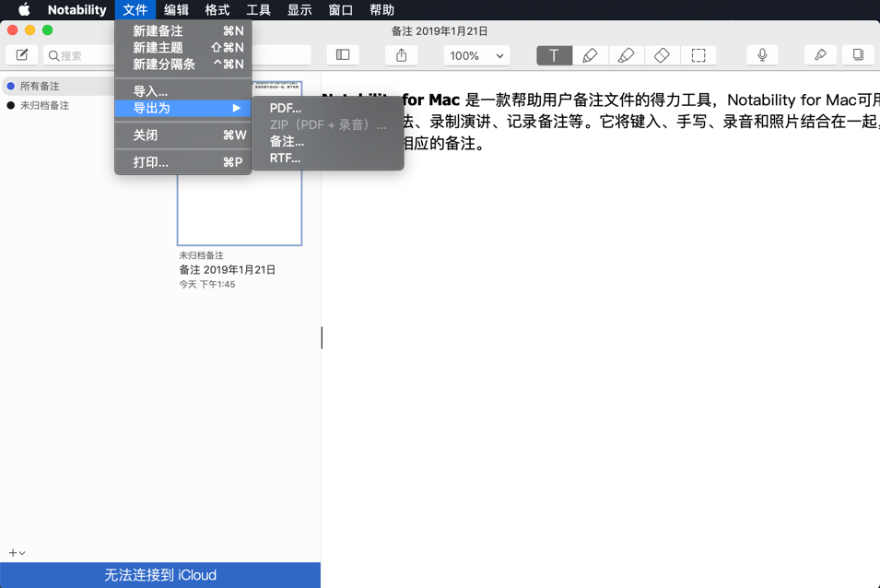Open the Tape tool
This screenshot has height=588, width=880.
[x=820, y=55]
